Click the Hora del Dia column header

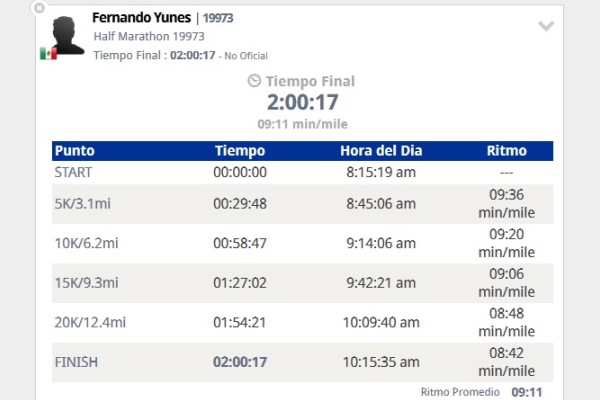point(380,151)
